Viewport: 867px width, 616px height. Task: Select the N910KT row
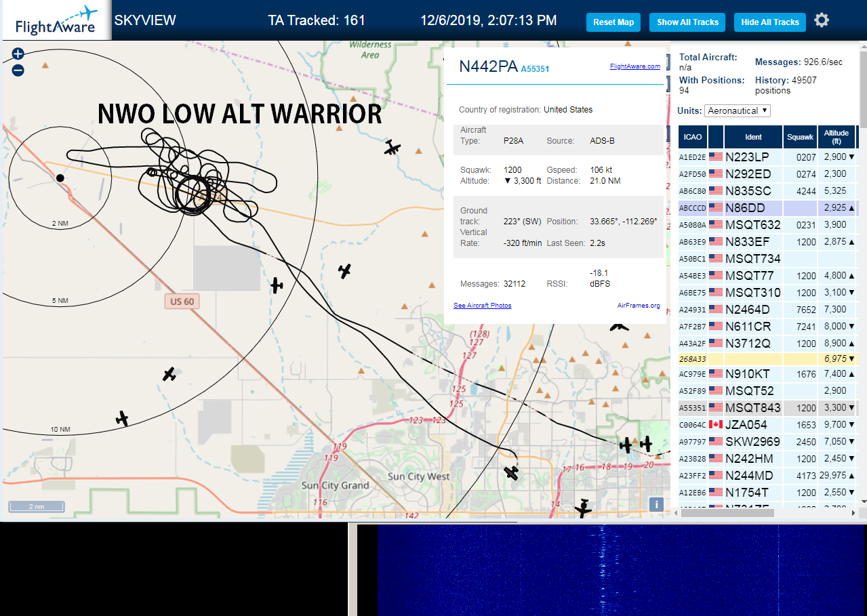[769, 374]
